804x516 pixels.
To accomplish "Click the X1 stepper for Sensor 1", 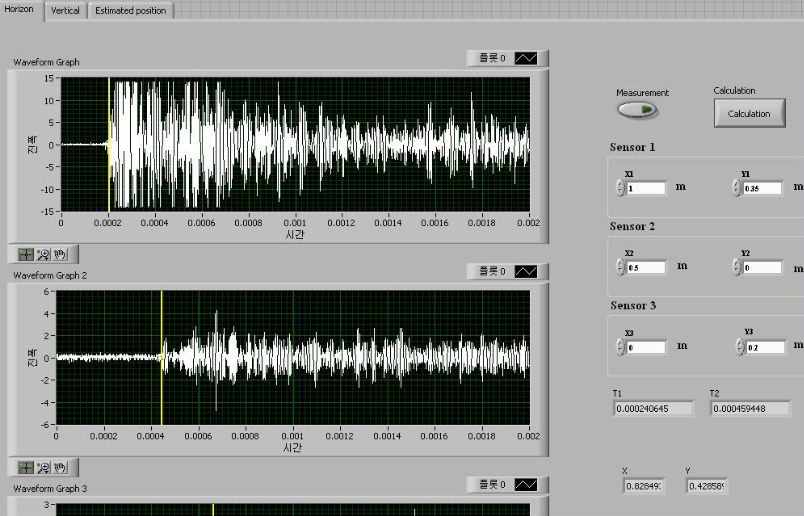I will (x=620, y=188).
